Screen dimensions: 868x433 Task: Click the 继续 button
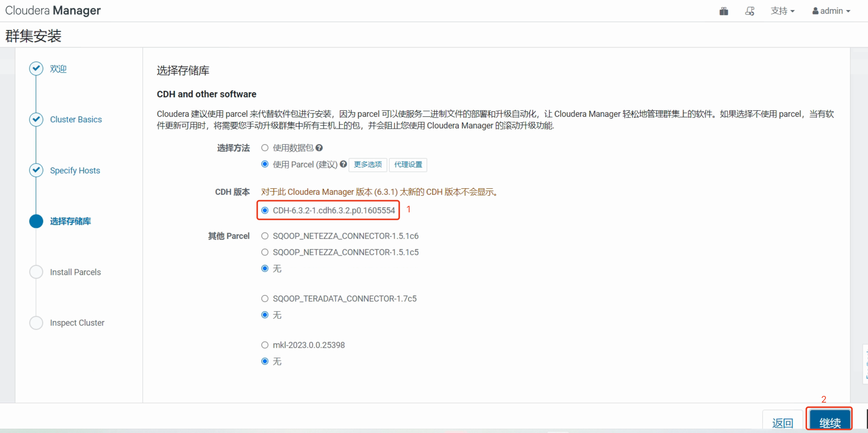[829, 422]
